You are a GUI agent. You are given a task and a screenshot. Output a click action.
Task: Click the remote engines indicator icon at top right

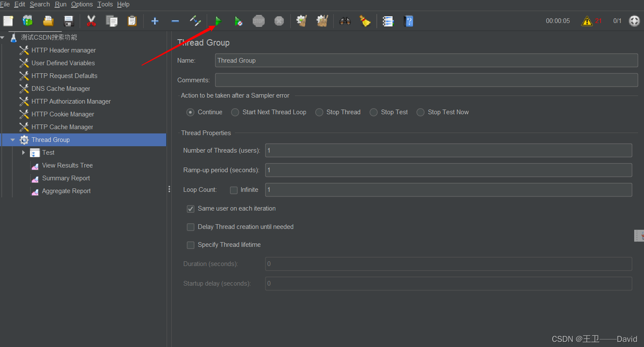pyautogui.click(x=635, y=21)
